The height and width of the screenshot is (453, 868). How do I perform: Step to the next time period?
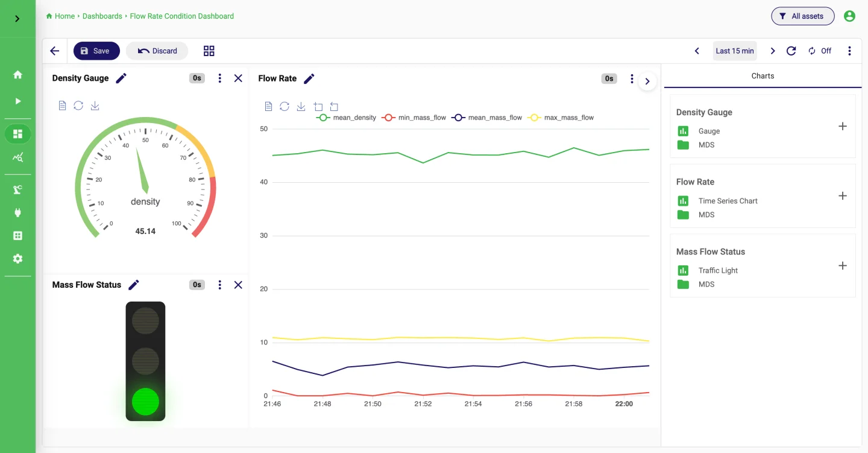pos(773,51)
